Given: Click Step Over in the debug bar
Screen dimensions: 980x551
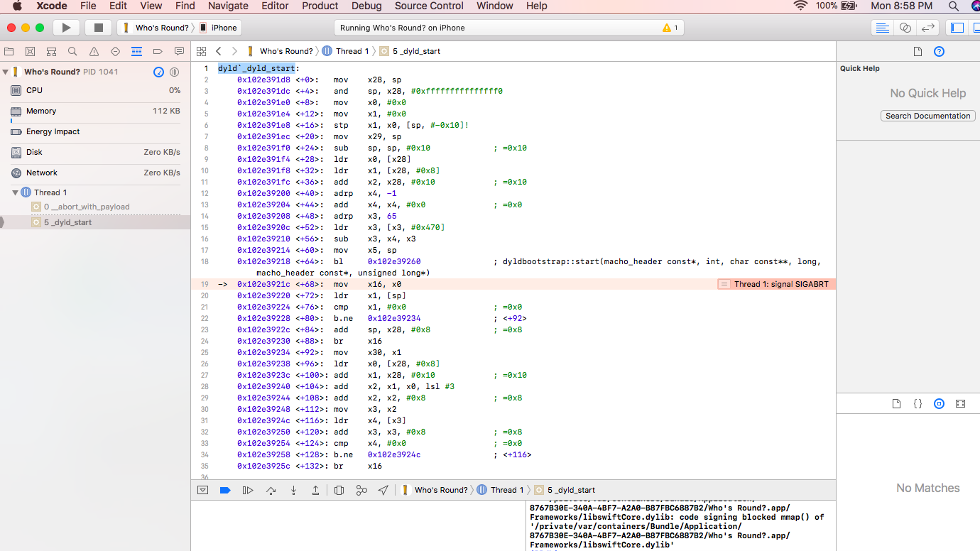Looking at the screenshot, I should tap(271, 490).
